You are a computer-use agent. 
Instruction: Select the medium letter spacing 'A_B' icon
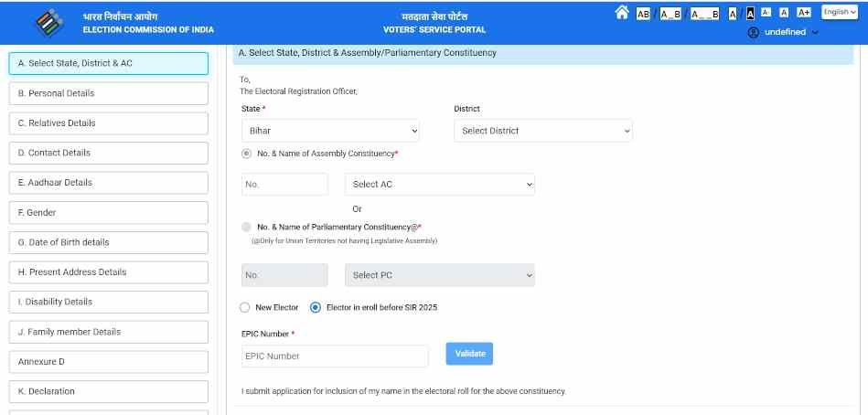coord(670,14)
